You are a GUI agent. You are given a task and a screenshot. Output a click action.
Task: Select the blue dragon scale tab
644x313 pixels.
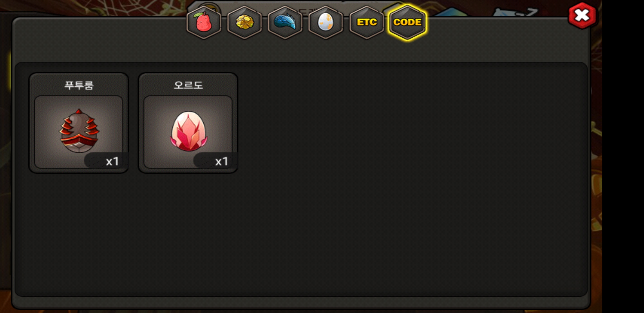[285, 22]
